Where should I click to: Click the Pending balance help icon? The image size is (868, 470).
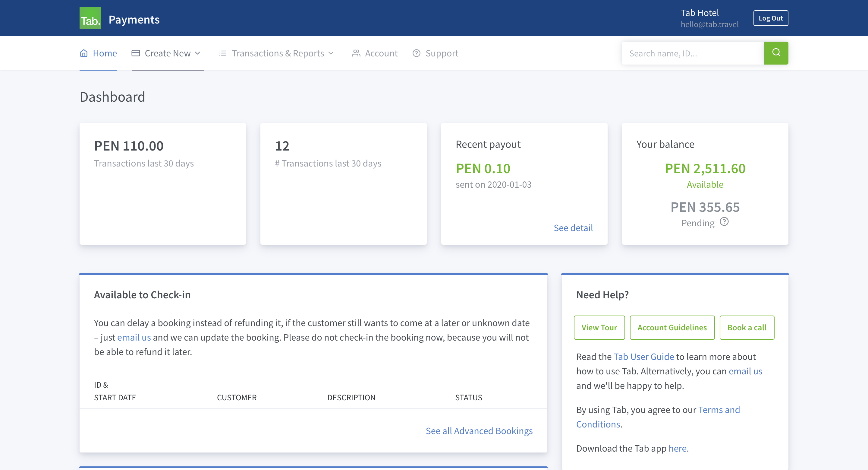[724, 222]
